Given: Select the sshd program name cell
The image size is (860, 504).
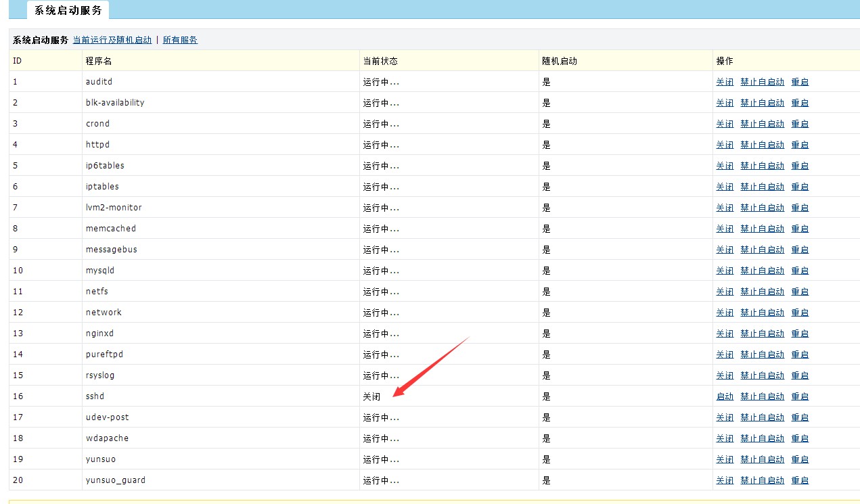Looking at the screenshot, I should (x=95, y=396).
